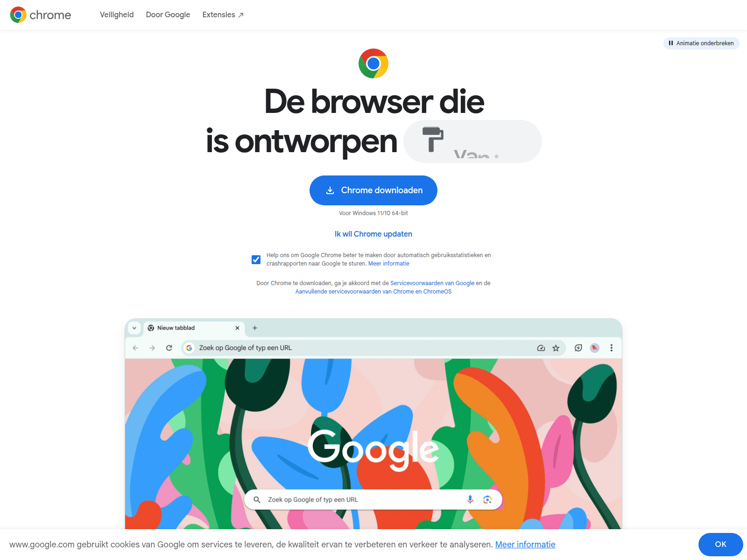Image resolution: width=747 pixels, height=560 pixels.
Task: Click the Google Lens camera icon
Action: (487, 499)
